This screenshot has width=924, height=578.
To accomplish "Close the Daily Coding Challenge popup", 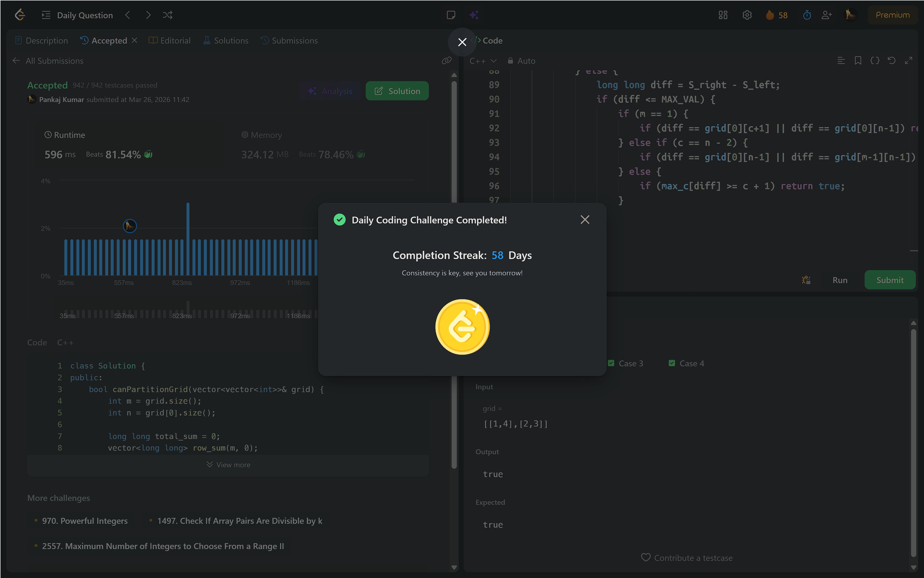I will tap(584, 219).
